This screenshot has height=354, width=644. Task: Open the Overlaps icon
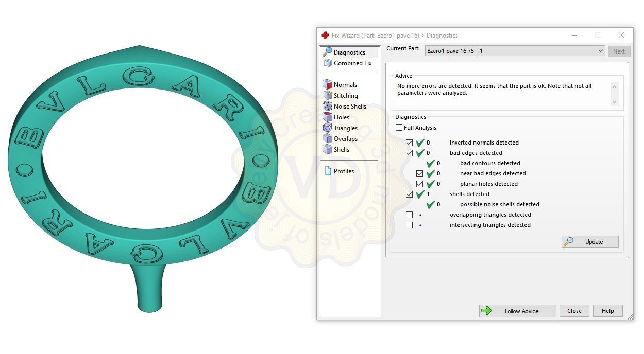327,139
